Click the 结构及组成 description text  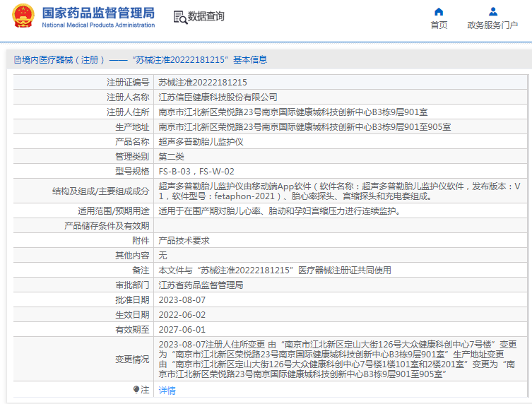339,191
